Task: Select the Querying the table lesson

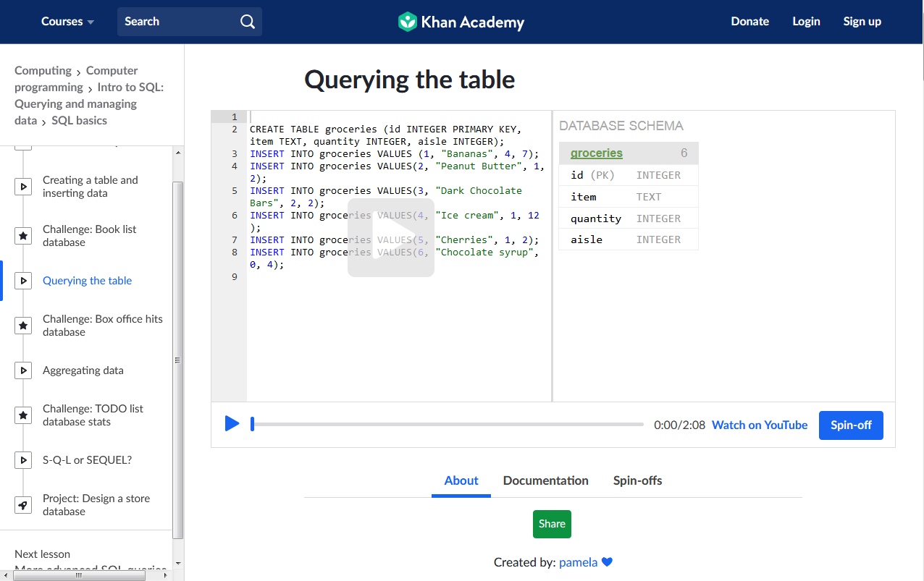Action: point(87,281)
